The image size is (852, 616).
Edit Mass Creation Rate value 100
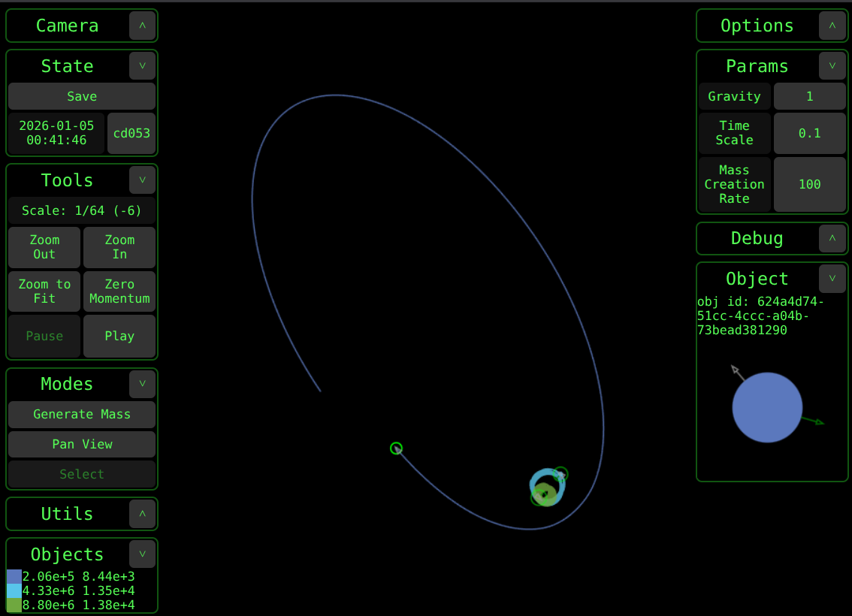[x=810, y=185]
